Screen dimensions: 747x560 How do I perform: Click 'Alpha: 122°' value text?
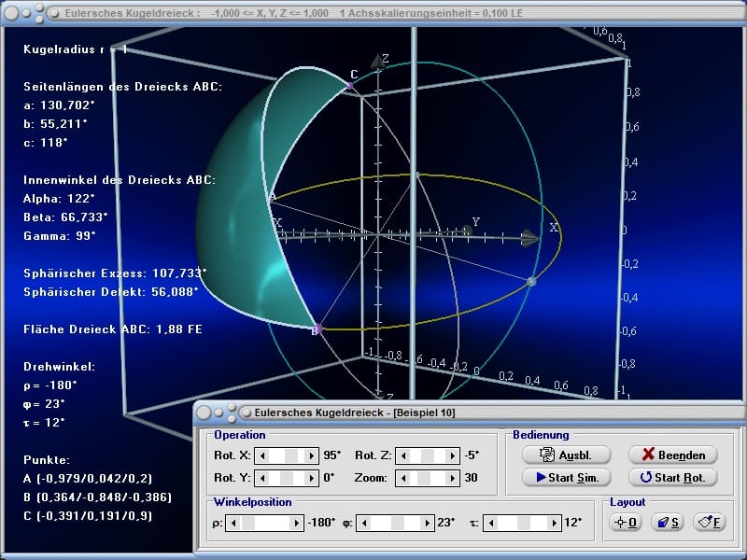click(x=59, y=199)
